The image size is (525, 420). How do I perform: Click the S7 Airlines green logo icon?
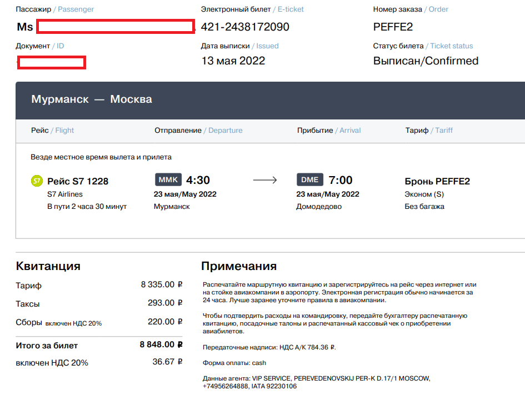37,181
